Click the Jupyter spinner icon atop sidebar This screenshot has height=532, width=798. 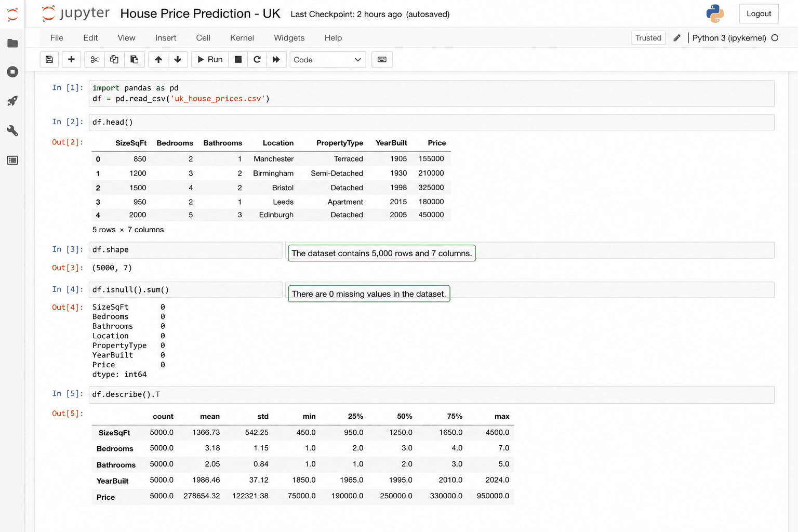click(x=12, y=15)
